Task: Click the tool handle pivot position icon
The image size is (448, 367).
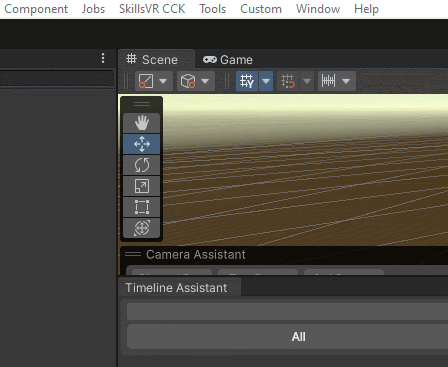Action: pyautogui.click(x=146, y=81)
